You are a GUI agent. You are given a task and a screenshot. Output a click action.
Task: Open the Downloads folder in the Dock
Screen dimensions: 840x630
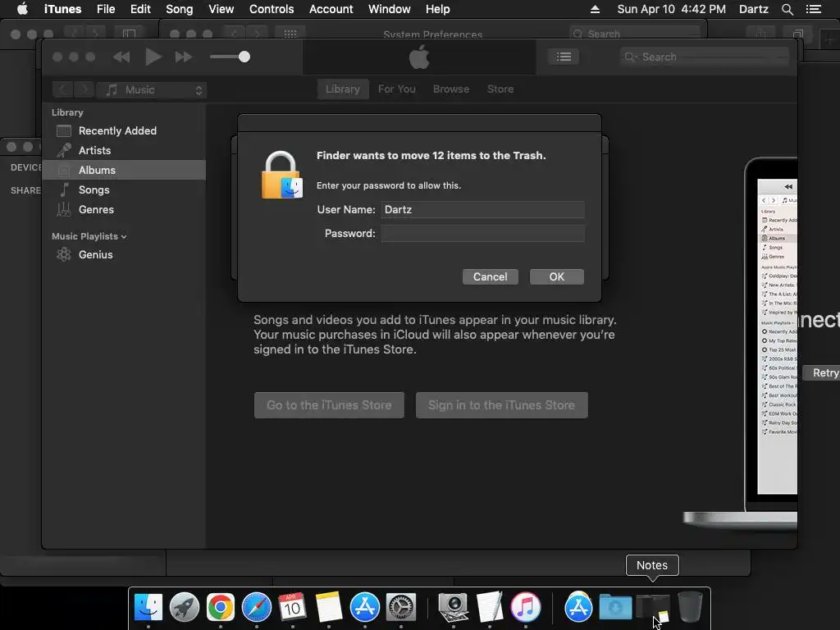(x=615, y=607)
